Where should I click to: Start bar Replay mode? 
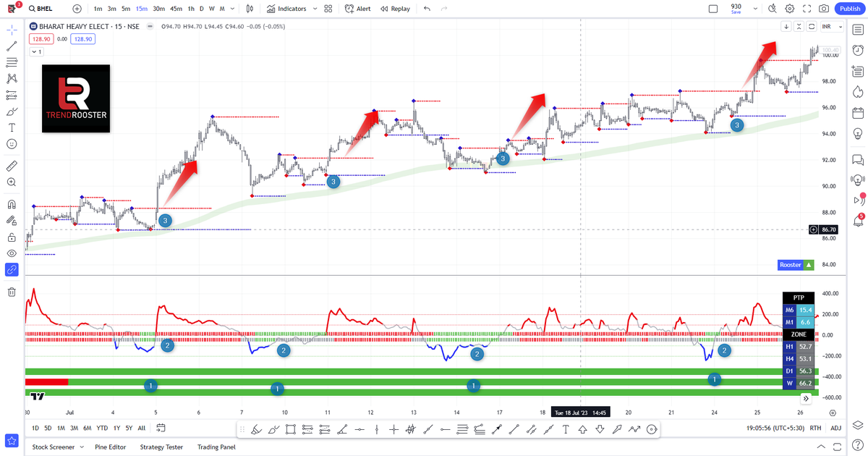(x=394, y=9)
